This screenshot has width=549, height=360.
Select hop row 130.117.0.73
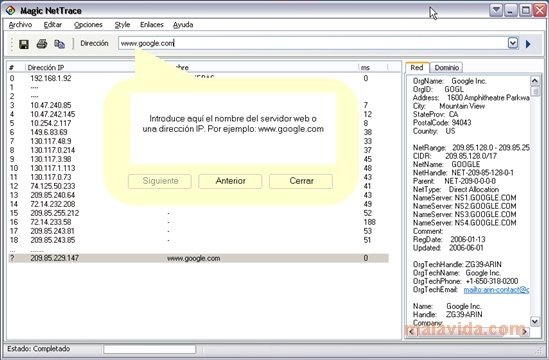(x=199, y=177)
